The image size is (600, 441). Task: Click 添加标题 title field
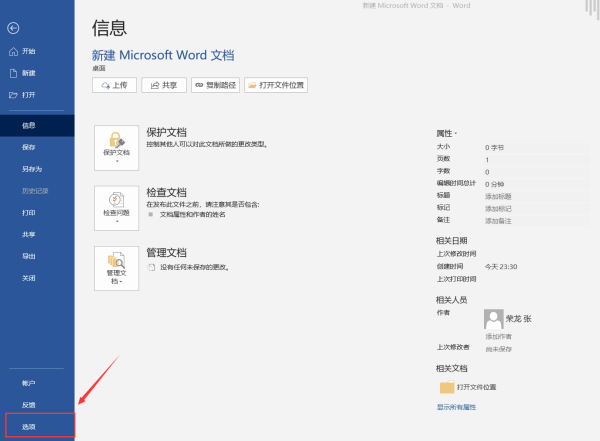tap(499, 196)
